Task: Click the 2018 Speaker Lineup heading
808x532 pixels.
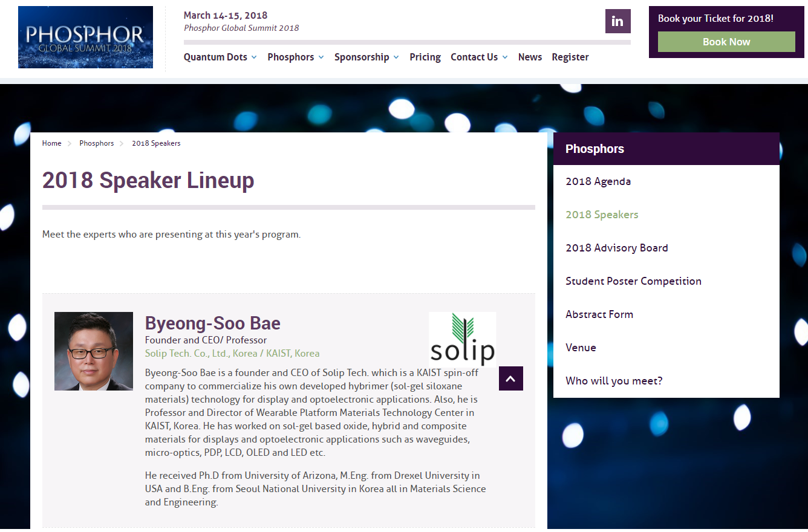Action: [148, 180]
